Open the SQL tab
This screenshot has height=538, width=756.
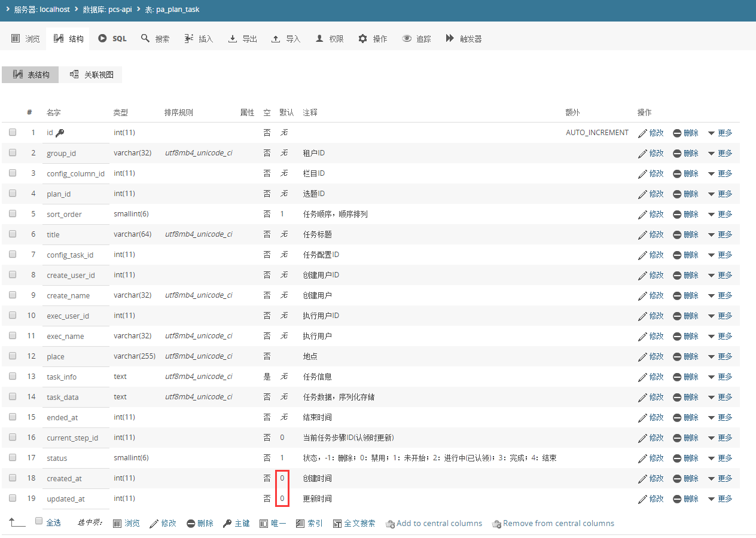112,38
